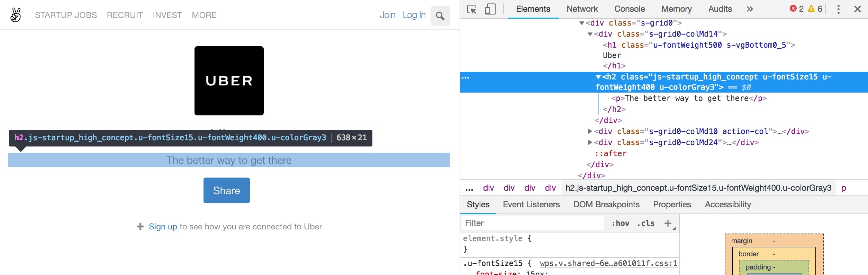Click the Log In link
Viewport: 868px width, 275px height.
click(x=414, y=15)
